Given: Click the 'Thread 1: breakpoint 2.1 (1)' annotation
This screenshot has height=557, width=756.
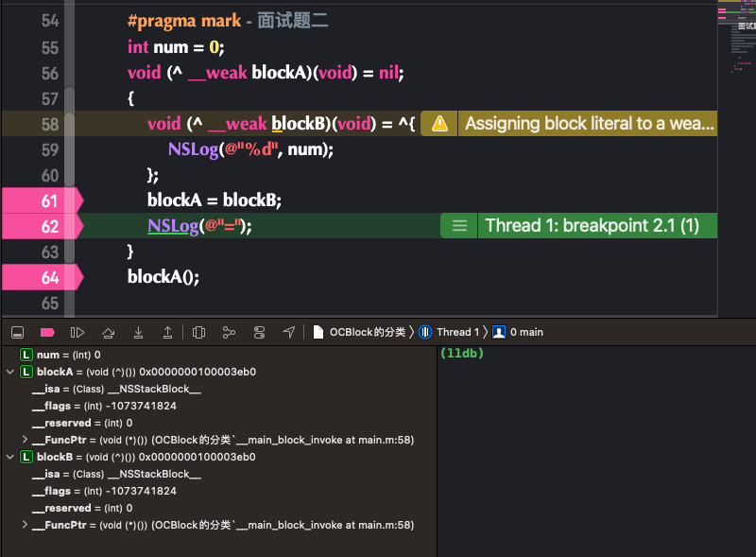Looking at the screenshot, I should point(597,226).
